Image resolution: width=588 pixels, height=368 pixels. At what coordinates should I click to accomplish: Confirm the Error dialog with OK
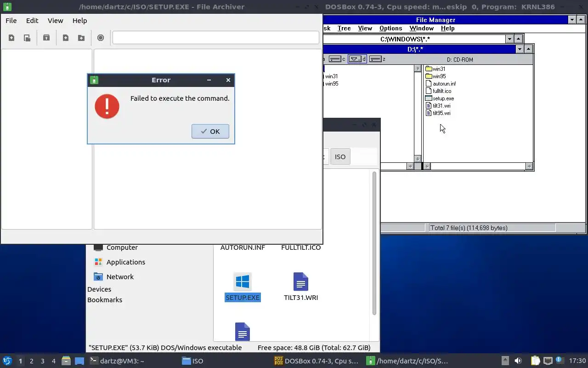coord(210,131)
